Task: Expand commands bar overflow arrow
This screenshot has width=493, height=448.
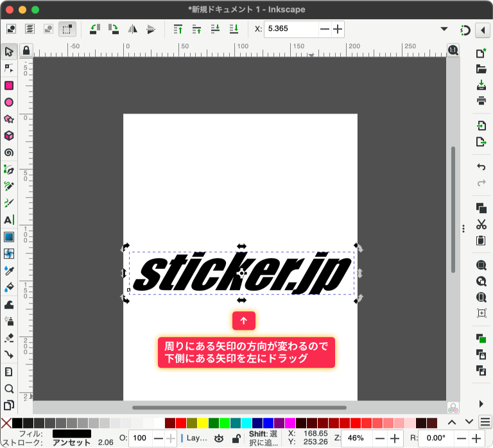Action: coord(481,404)
